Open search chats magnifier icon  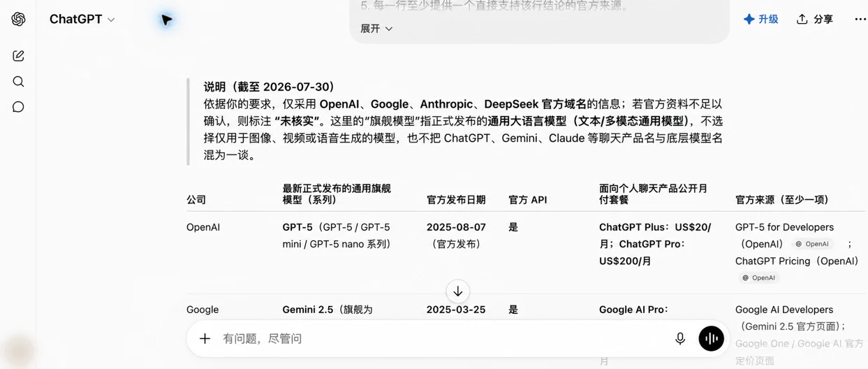[19, 82]
